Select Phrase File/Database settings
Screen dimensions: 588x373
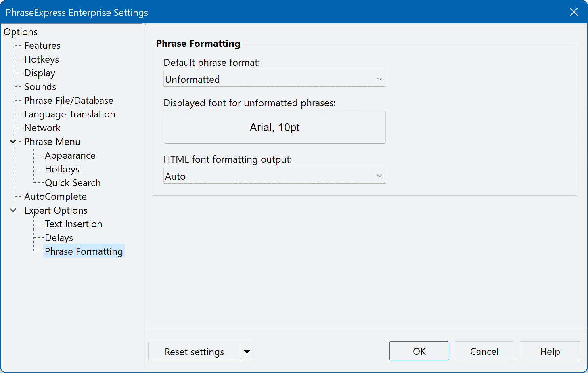coord(69,101)
